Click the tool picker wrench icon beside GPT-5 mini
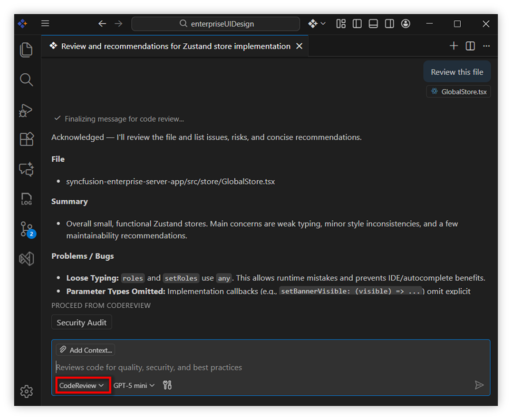This screenshot has height=420, width=512. [167, 385]
